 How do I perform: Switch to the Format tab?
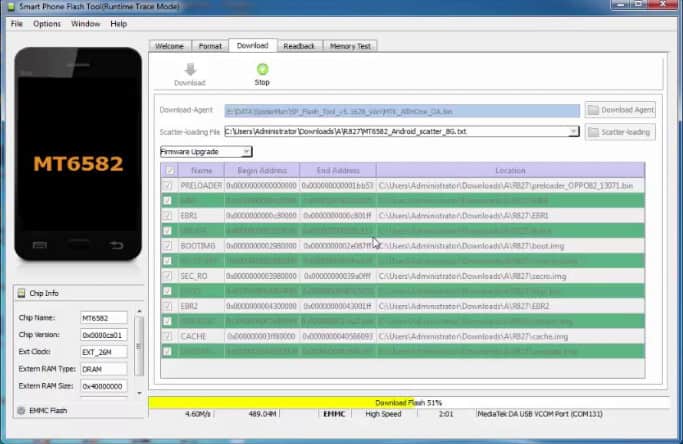210,46
